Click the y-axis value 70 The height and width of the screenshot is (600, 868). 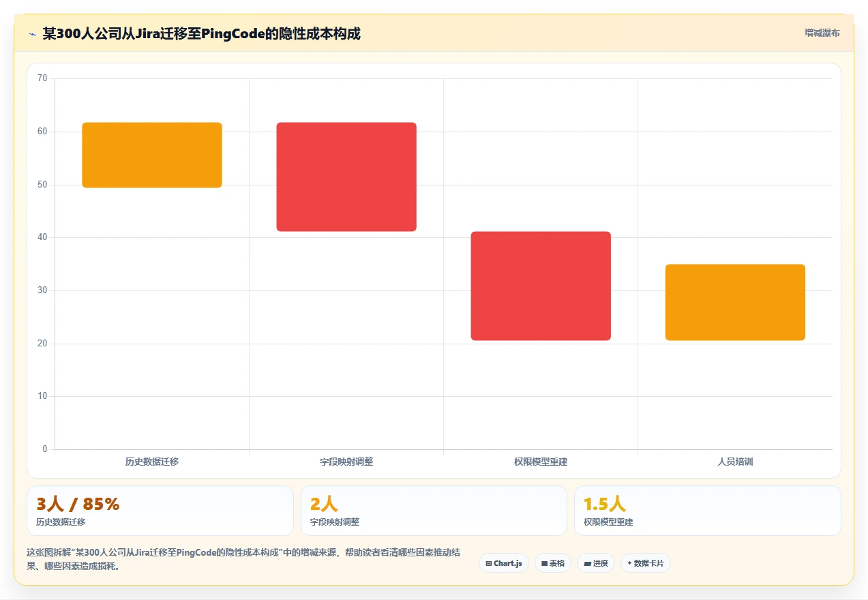[42, 78]
